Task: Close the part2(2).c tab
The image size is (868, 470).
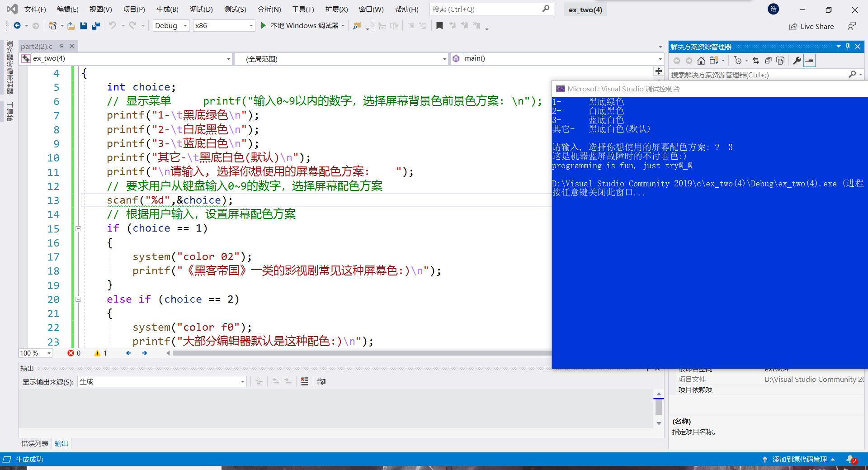Action: click(x=71, y=46)
